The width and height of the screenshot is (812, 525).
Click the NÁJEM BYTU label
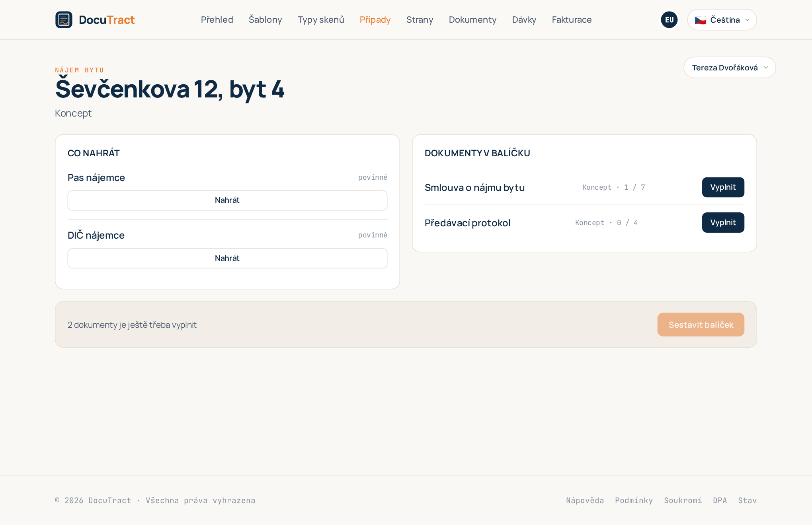[x=80, y=70]
